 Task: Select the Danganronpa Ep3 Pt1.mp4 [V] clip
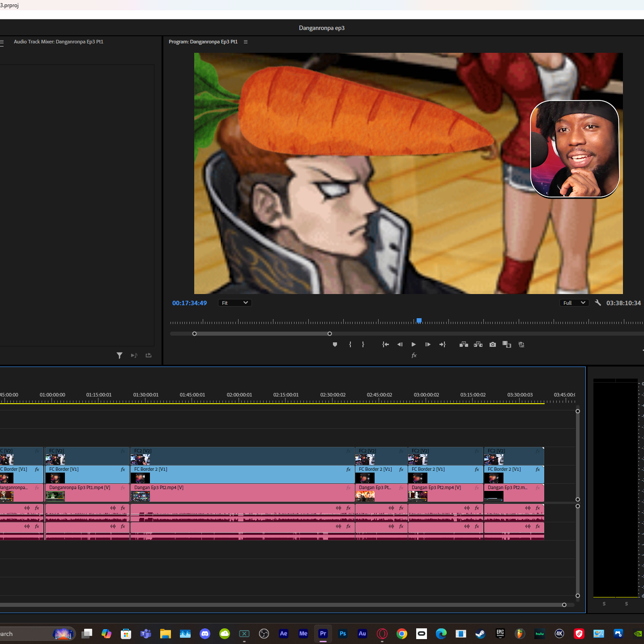tap(87, 493)
